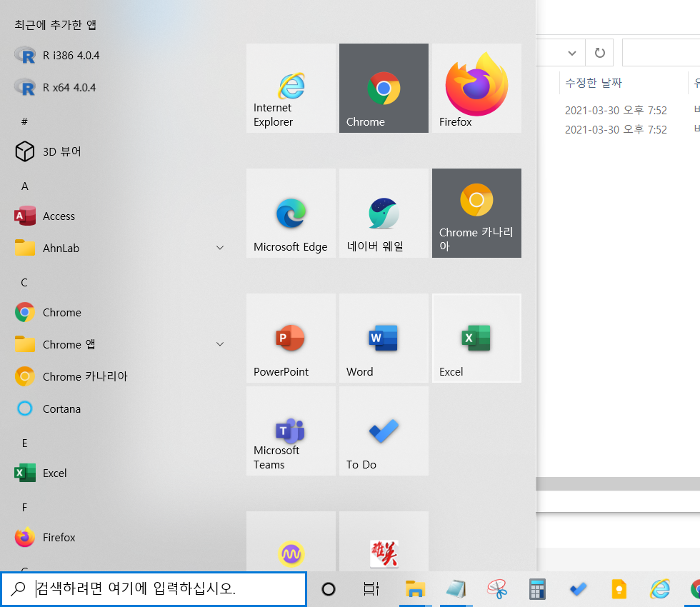The width and height of the screenshot is (700, 607).
Task: Open the Microsoft Teams tile
Action: tap(291, 431)
